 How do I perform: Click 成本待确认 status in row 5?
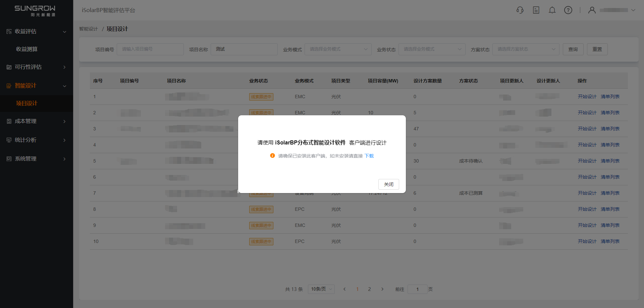click(x=471, y=161)
